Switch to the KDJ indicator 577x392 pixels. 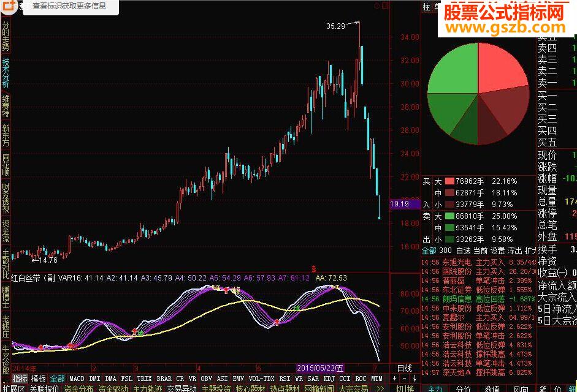click(329, 379)
